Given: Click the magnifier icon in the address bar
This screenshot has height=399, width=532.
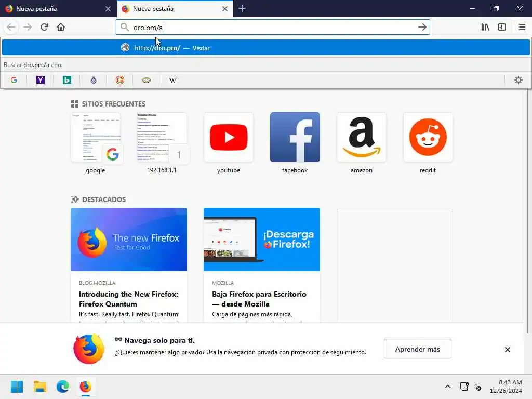Looking at the screenshot, I should click(x=125, y=27).
